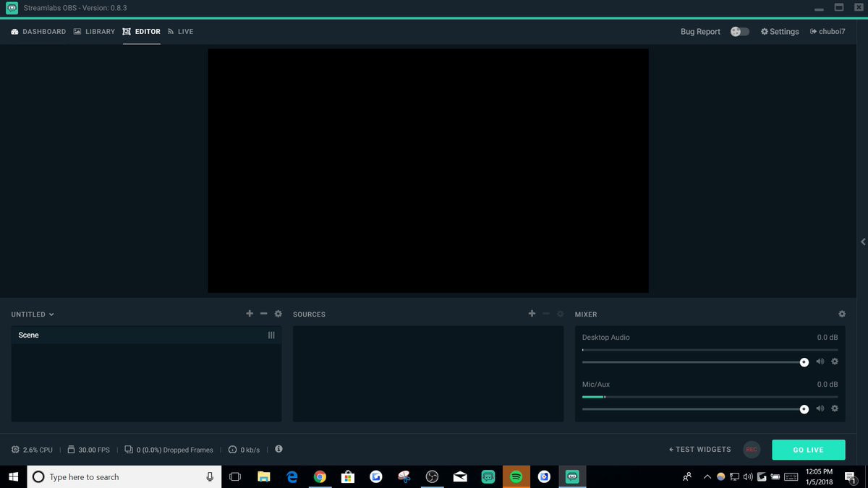Open Spotify from the taskbar
The height and width of the screenshot is (488, 868).
(x=516, y=476)
